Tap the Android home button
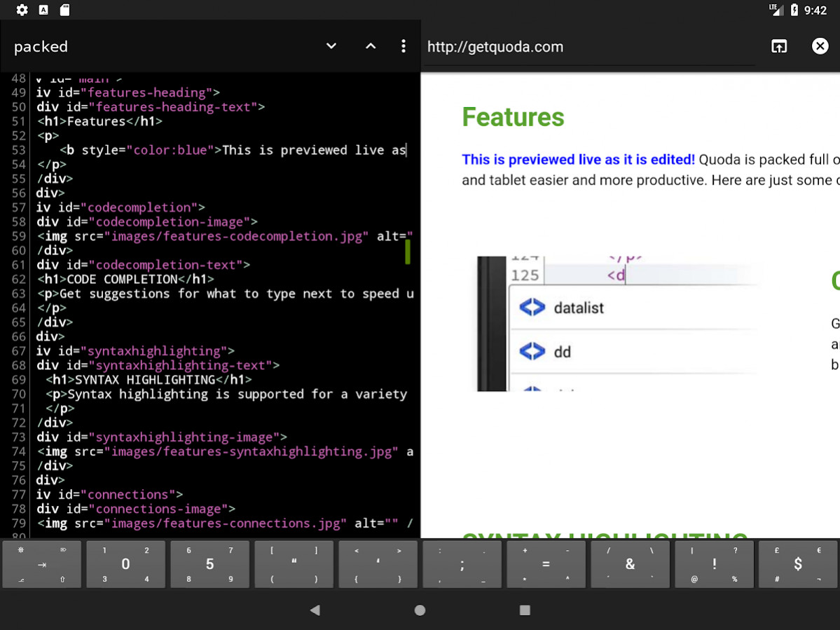This screenshot has width=840, height=630. [x=420, y=610]
